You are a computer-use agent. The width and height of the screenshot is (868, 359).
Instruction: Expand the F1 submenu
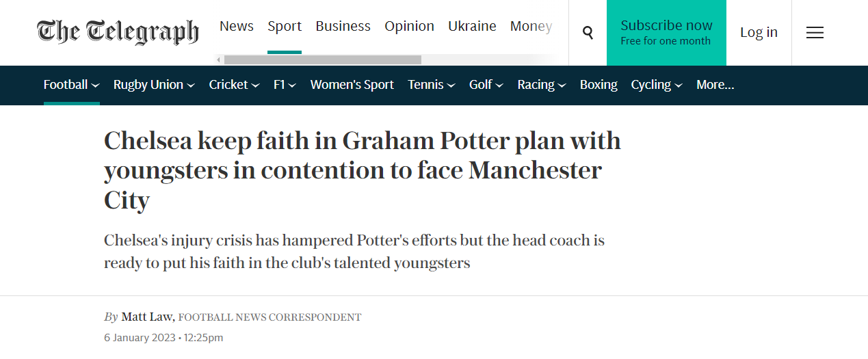285,85
